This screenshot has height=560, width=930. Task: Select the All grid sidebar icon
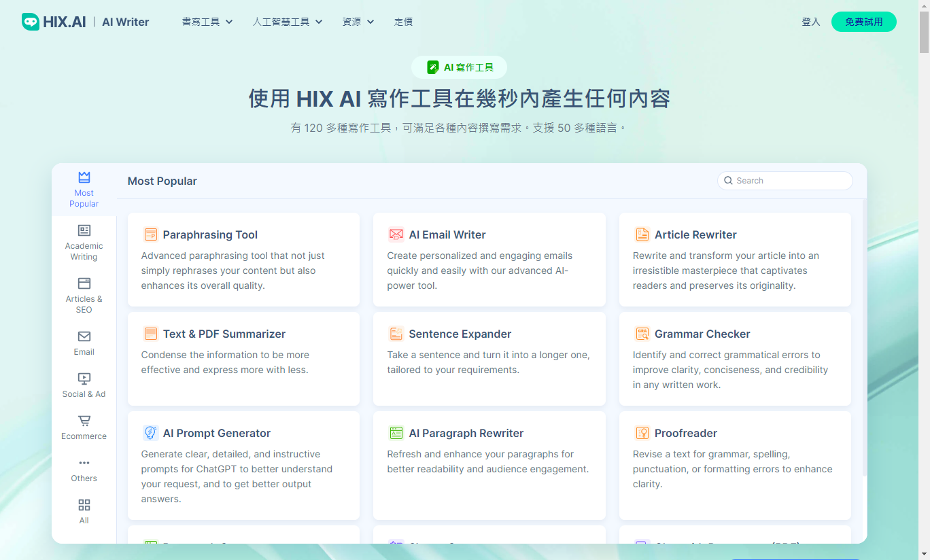(x=84, y=505)
